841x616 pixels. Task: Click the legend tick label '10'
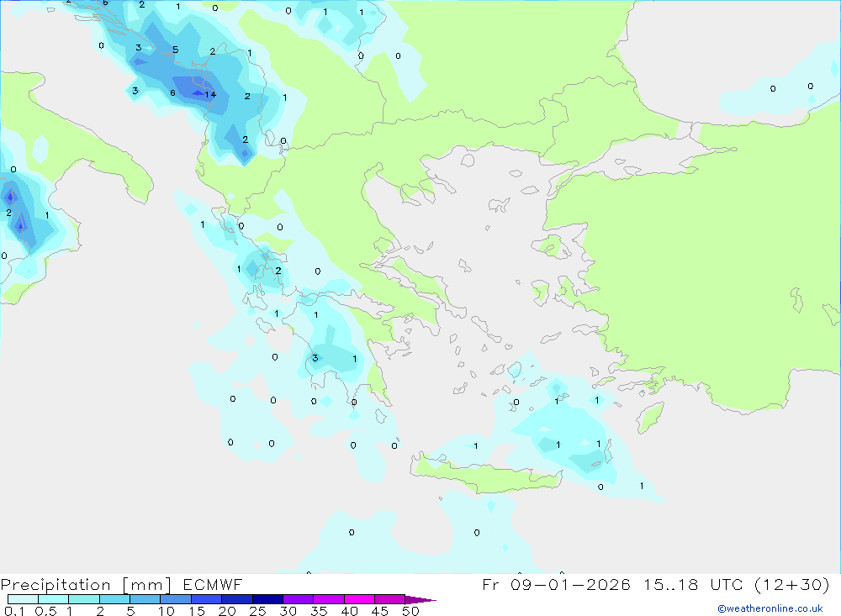coord(167,611)
